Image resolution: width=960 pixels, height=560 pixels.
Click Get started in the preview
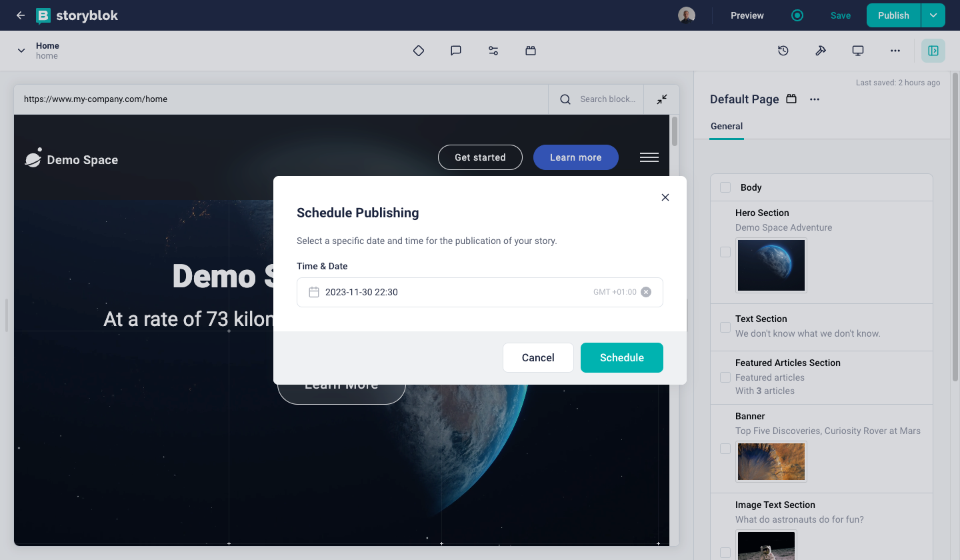coord(480,157)
